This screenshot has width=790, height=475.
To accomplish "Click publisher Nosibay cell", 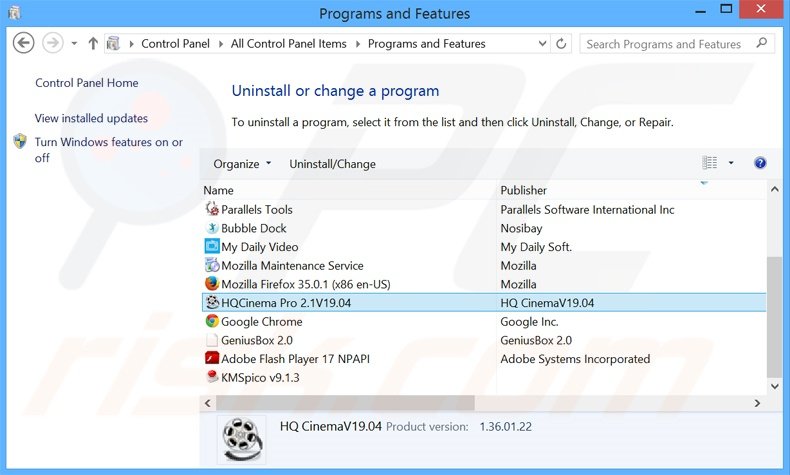I will click(521, 228).
